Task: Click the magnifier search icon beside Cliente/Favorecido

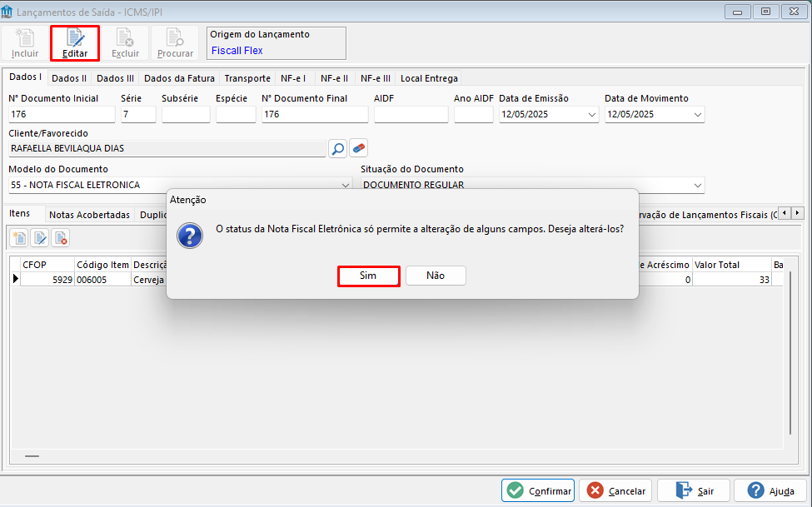Action: pos(337,149)
